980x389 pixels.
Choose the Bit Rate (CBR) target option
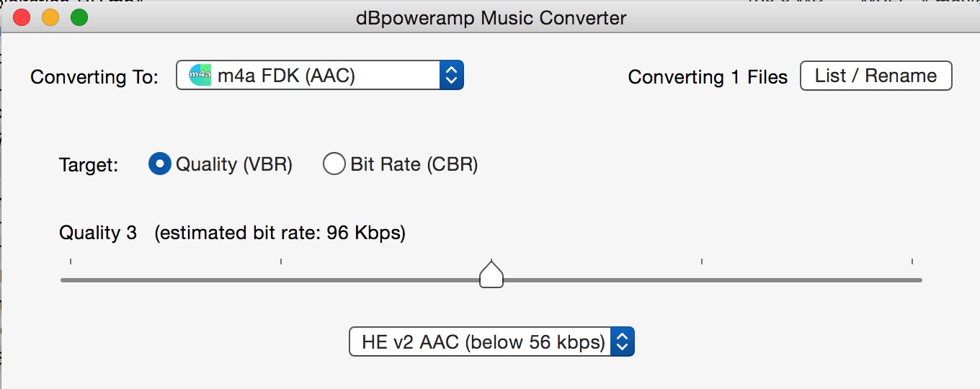(x=334, y=164)
